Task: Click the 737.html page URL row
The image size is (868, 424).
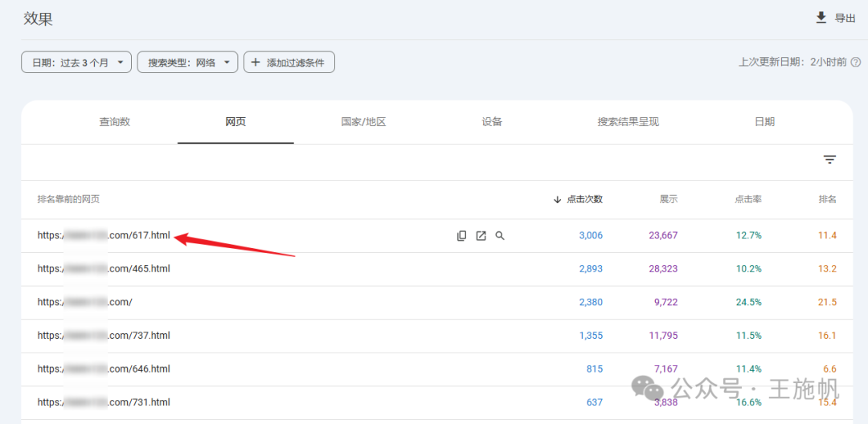Action: 104,336
